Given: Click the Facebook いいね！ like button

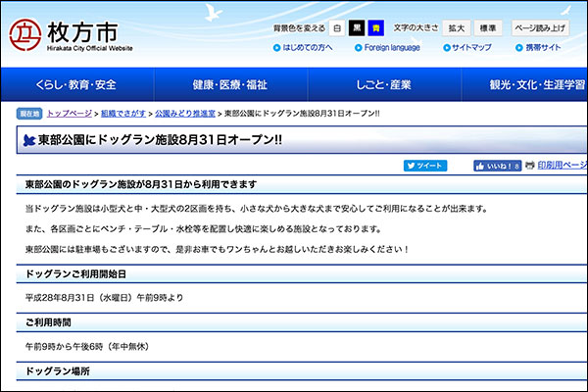Looking at the screenshot, I should tap(497, 167).
